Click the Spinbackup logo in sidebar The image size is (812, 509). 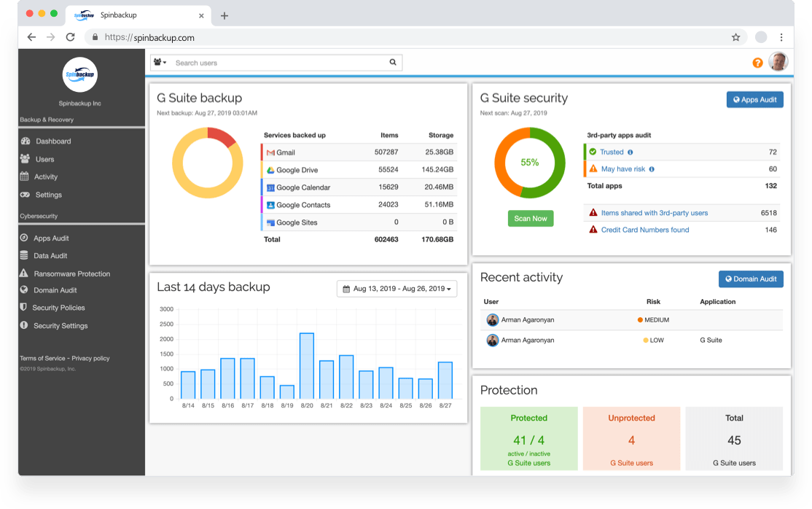[79, 74]
